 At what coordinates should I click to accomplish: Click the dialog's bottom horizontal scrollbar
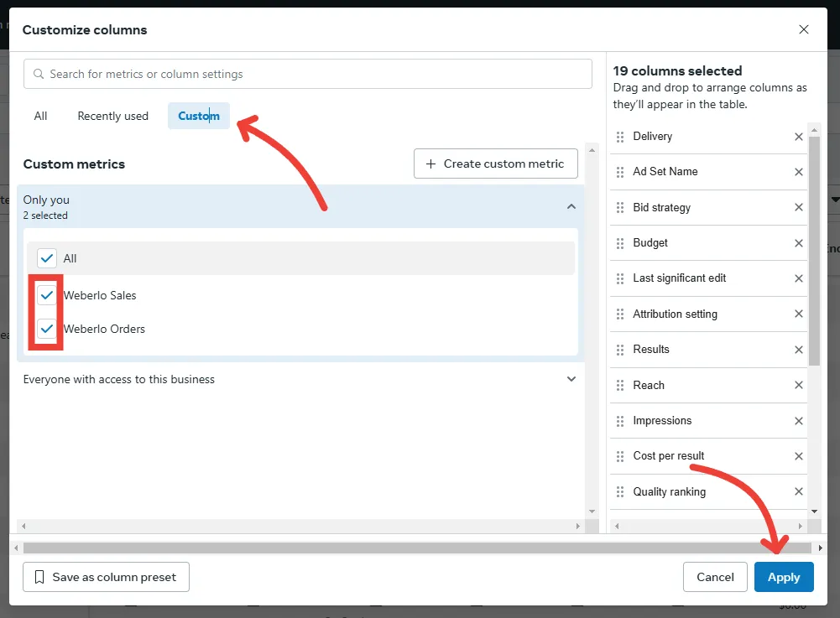[417, 548]
